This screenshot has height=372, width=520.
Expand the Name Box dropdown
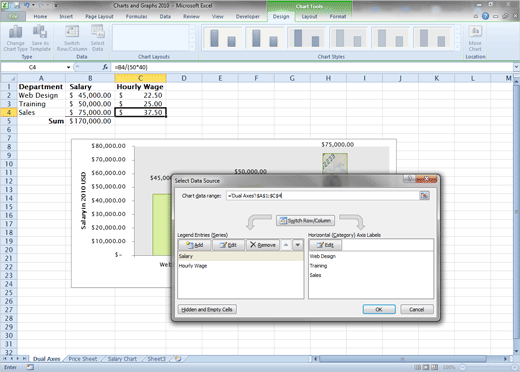pyautogui.click(x=68, y=67)
